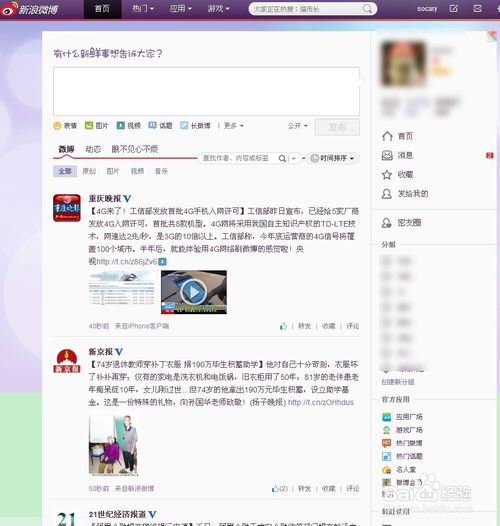Expand the 热门 dropdown menu
Screen dimensions: 500x526
click(143, 9)
